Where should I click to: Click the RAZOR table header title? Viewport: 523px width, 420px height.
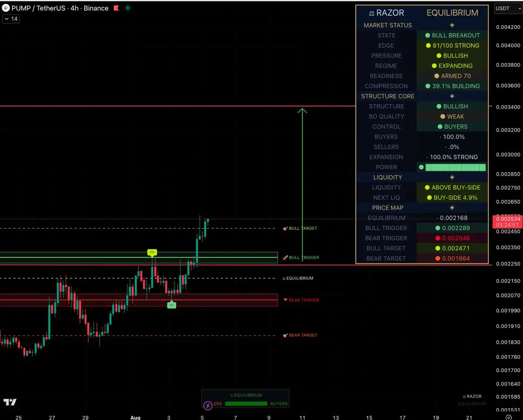click(x=387, y=13)
